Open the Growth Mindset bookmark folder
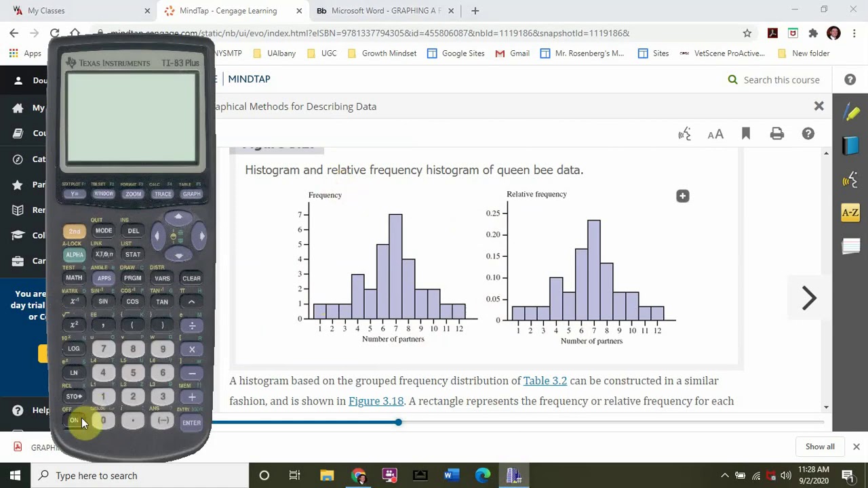 382,54
